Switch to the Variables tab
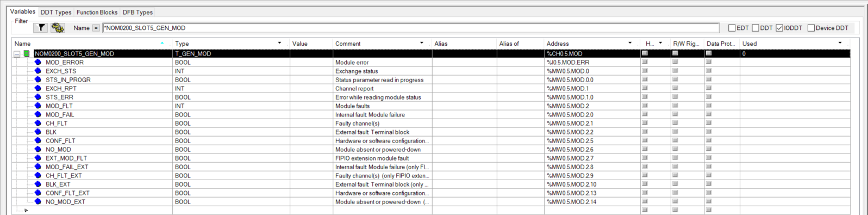868x215 pixels. [x=23, y=11]
